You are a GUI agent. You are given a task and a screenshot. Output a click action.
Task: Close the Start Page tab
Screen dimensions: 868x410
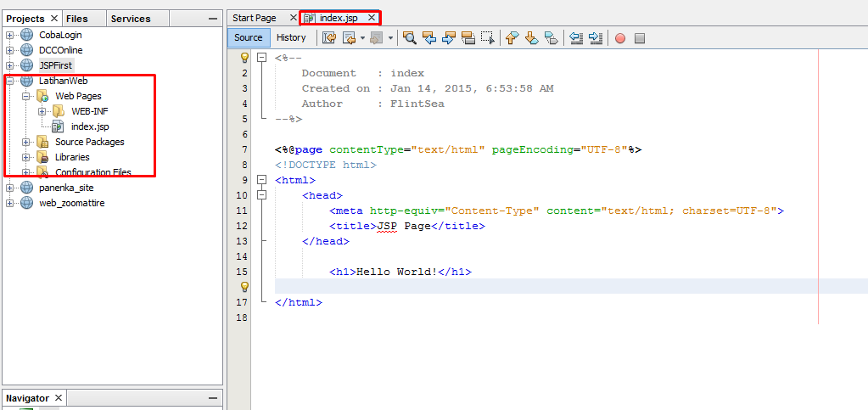(294, 18)
